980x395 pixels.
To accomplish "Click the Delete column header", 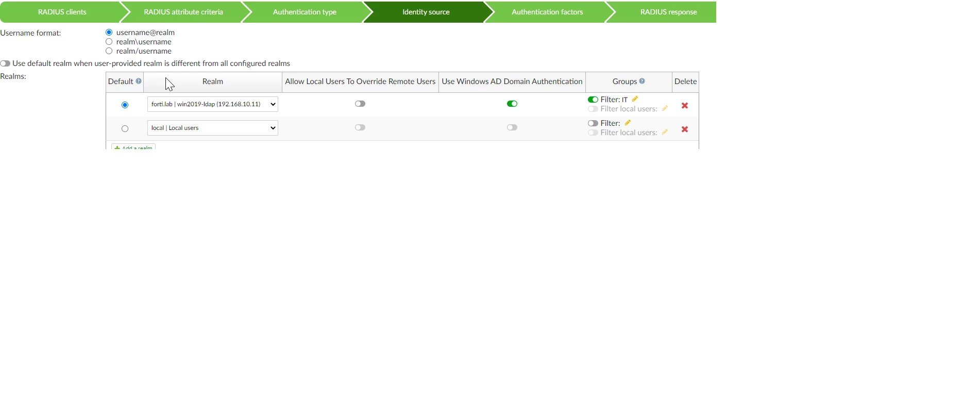I will click(x=685, y=81).
